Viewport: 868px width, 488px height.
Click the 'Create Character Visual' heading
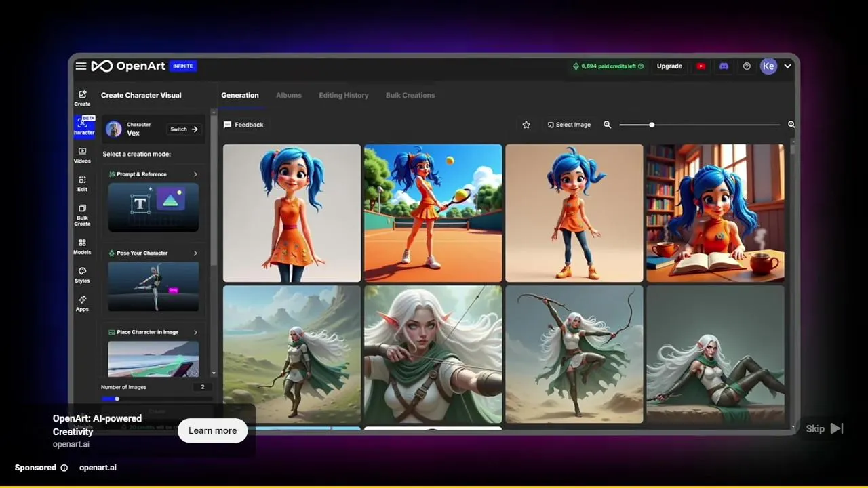[141, 95]
